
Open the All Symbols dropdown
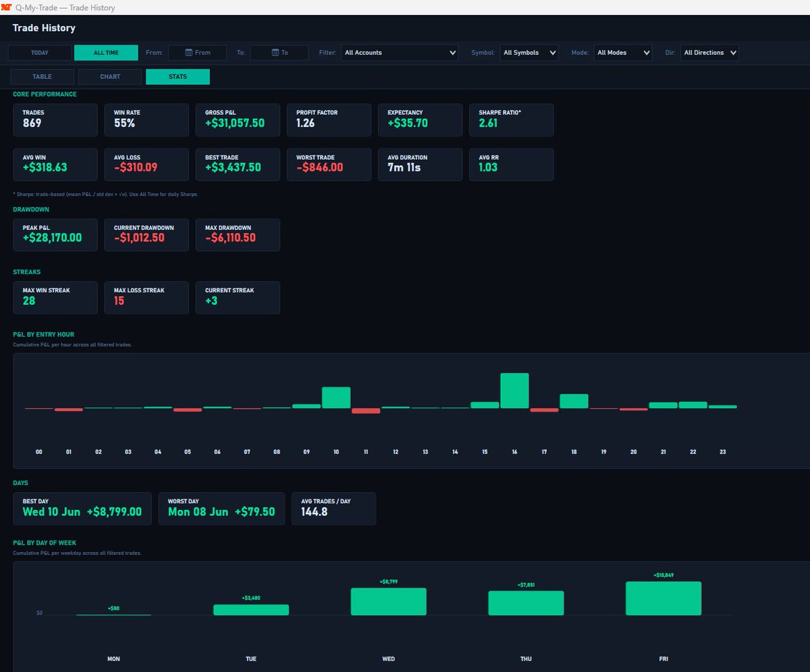(529, 53)
